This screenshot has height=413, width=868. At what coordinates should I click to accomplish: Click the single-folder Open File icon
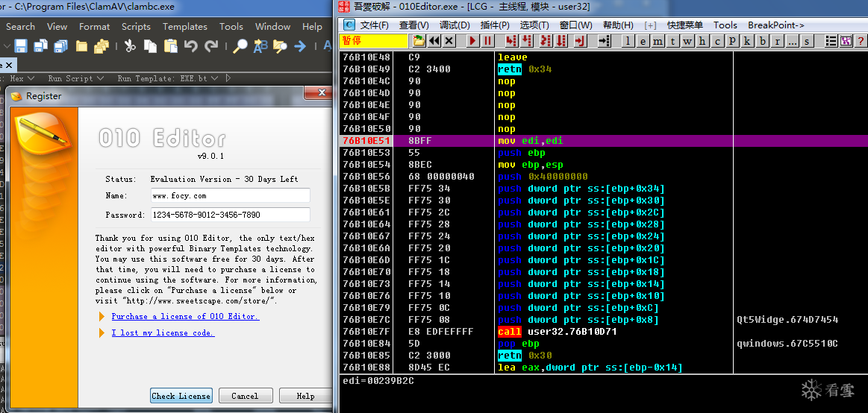81,46
